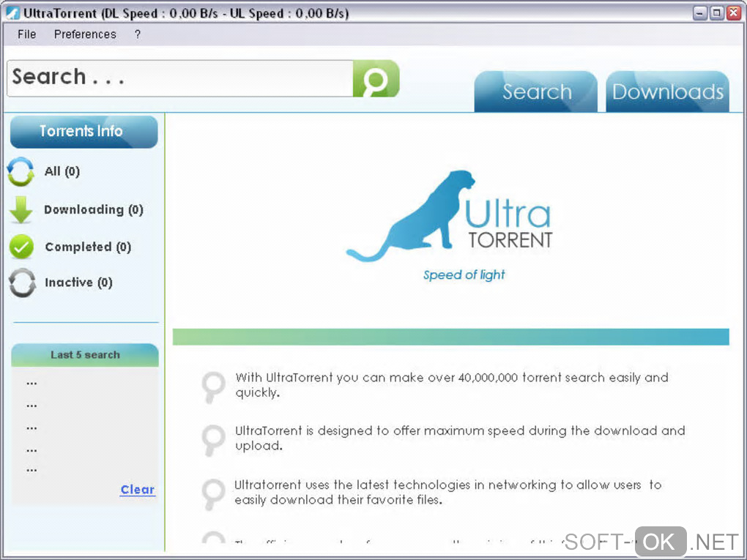Select the Downloading (0) filter label

pos(94,209)
